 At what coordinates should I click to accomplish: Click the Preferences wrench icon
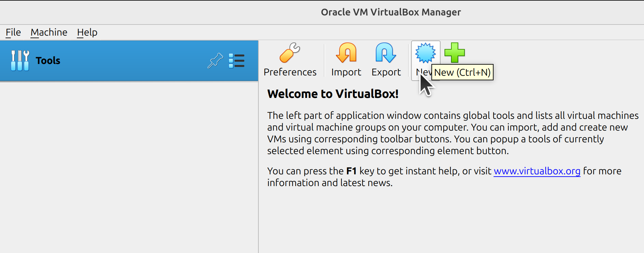(289, 53)
